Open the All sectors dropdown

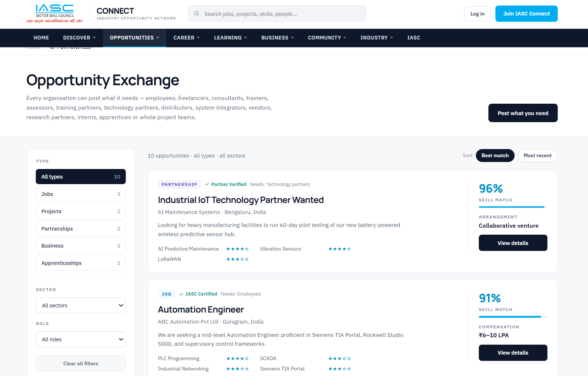81,306
